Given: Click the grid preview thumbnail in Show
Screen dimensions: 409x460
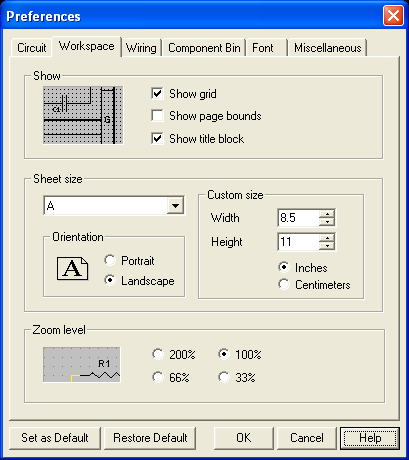Looking at the screenshot, I should (83, 115).
